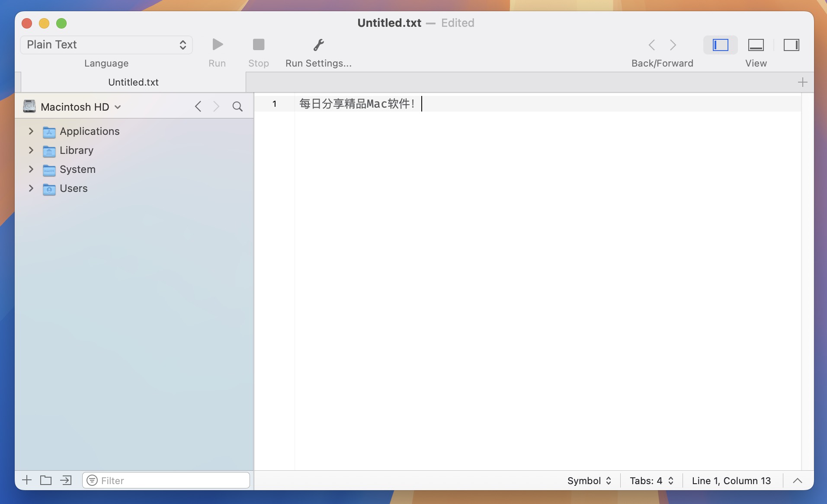Toggle the bottom pane view button
Viewport: 827px width, 504px height.
(756, 45)
